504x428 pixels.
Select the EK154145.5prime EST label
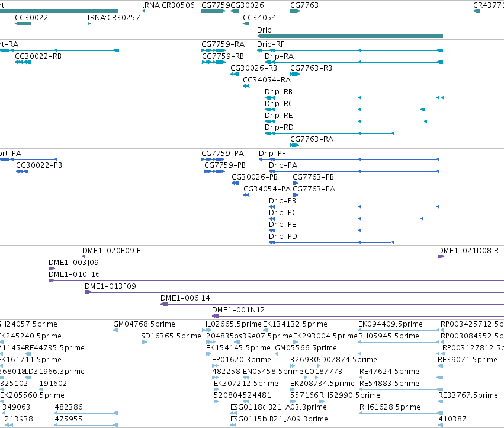click(x=238, y=348)
